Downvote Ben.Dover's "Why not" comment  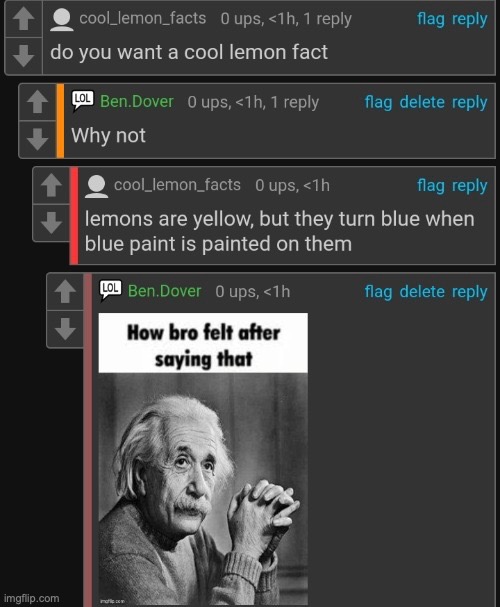[38, 139]
